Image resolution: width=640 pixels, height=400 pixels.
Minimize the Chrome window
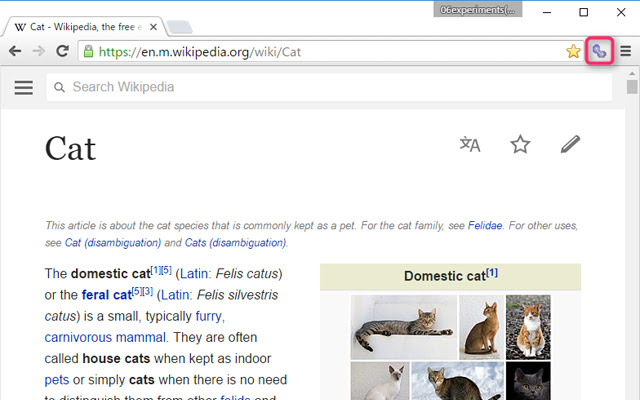click(547, 12)
